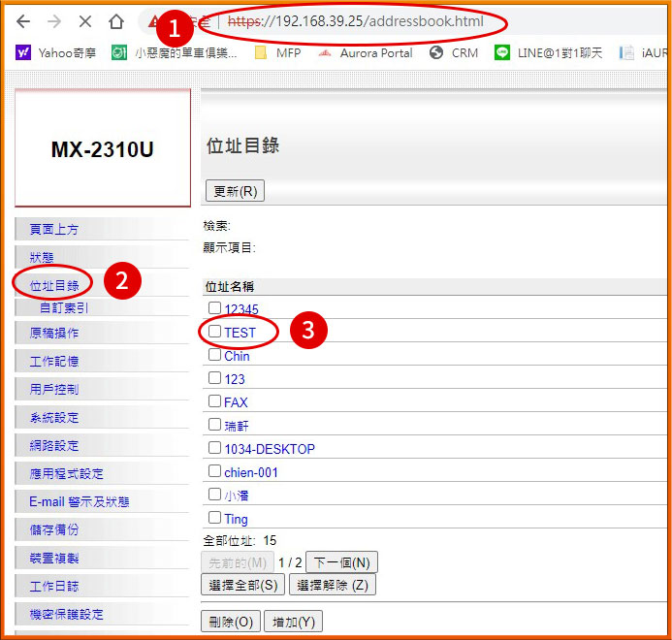Viewport: 672px width, 640px height.
Task: Check the box next to 12345
Action: coord(214,308)
